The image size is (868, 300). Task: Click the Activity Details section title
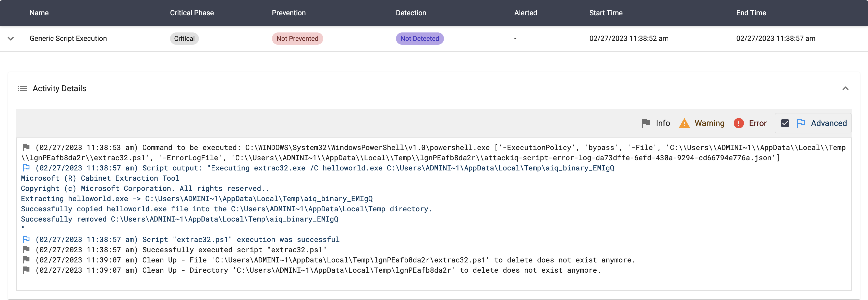click(x=59, y=88)
